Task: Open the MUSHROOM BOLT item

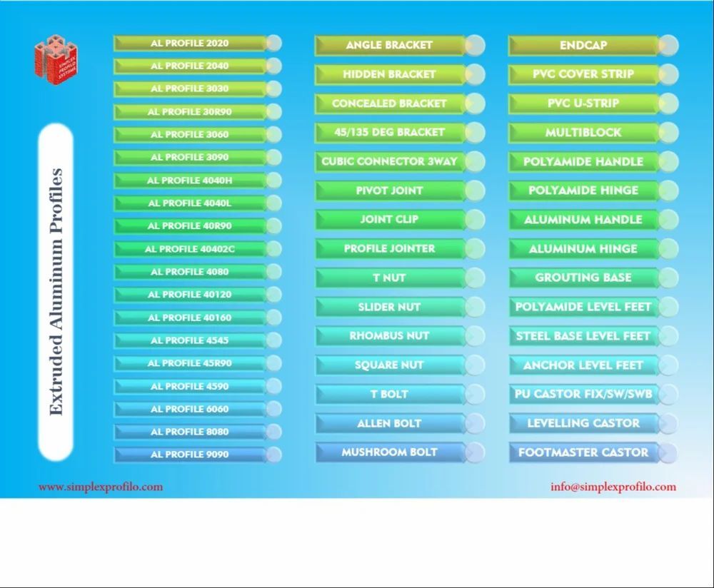Action: (389, 452)
